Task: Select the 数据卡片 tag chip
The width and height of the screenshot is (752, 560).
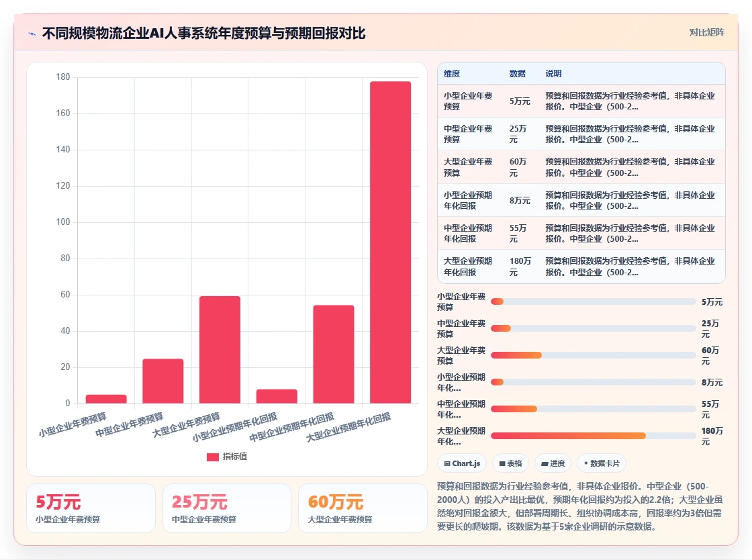Action: click(602, 463)
